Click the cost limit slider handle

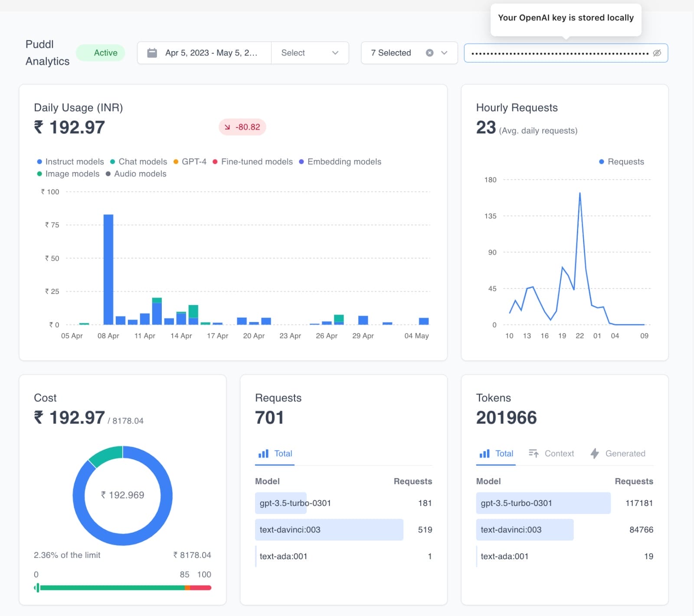pyautogui.click(x=38, y=588)
